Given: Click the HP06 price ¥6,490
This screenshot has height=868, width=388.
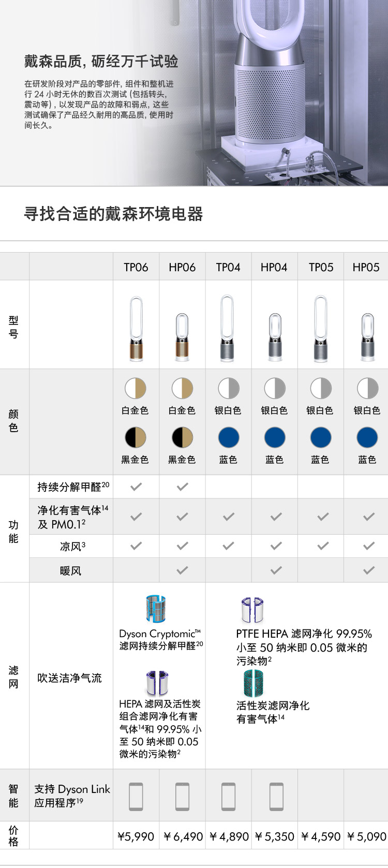Looking at the screenshot, I should click(x=183, y=836).
